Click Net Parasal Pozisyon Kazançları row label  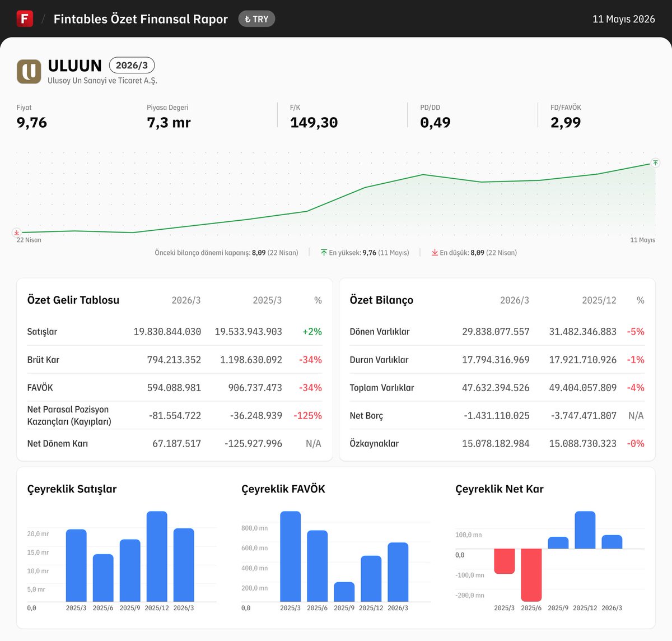(x=69, y=416)
